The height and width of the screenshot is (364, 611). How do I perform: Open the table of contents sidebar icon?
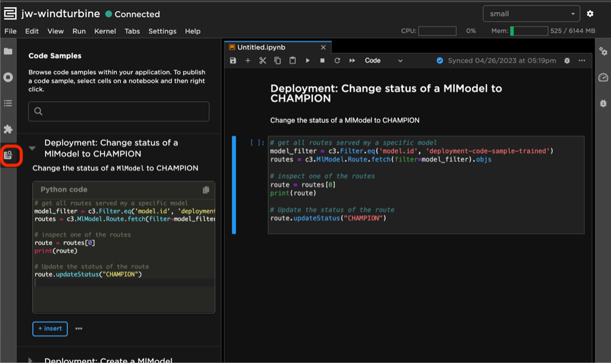point(8,103)
